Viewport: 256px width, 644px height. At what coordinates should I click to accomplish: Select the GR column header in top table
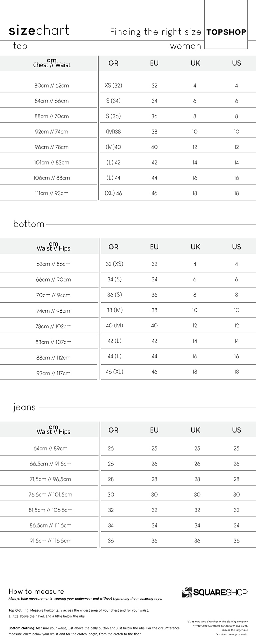tap(113, 63)
